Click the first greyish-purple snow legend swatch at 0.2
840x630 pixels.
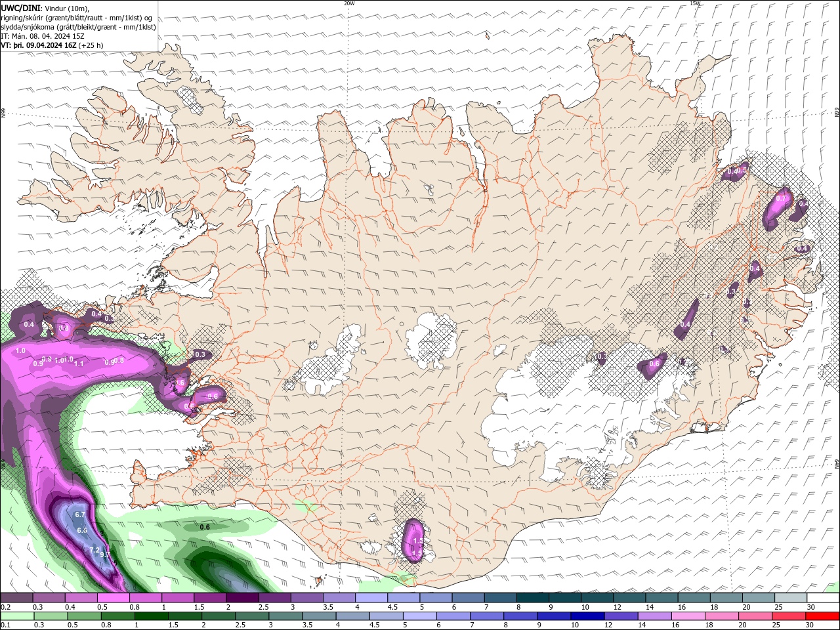pyautogui.click(x=16, y=598)
